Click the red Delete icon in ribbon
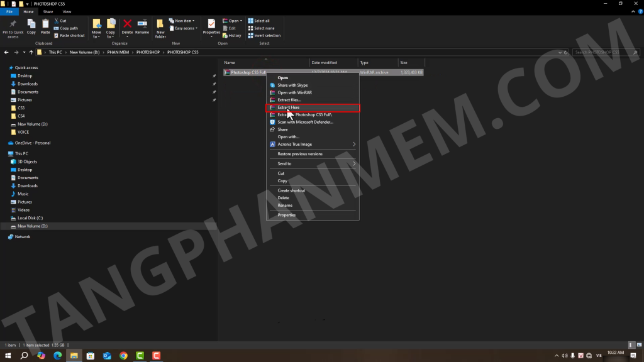Viewport: 644px width, 362px height. click(x=127, y=26)
